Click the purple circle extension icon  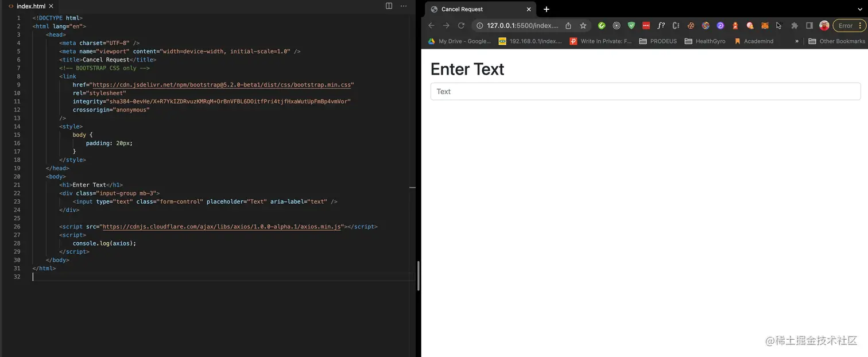[x=720, y=25]
